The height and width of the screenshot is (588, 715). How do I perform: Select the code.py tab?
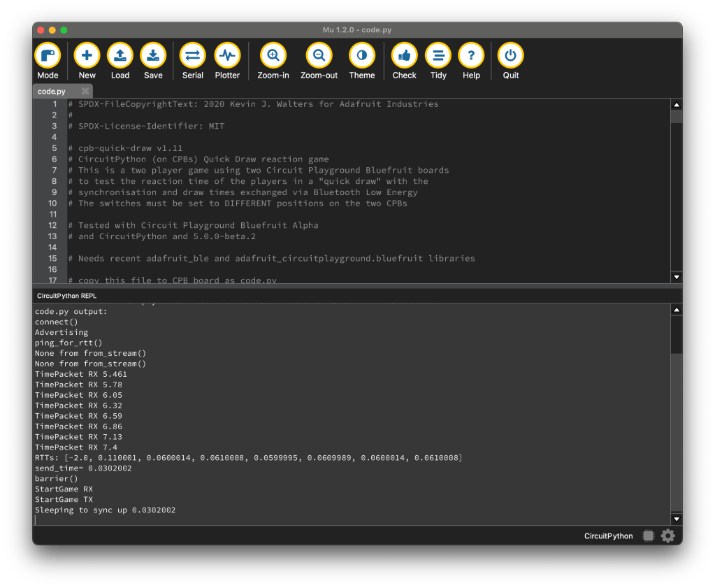coord(52,92)
